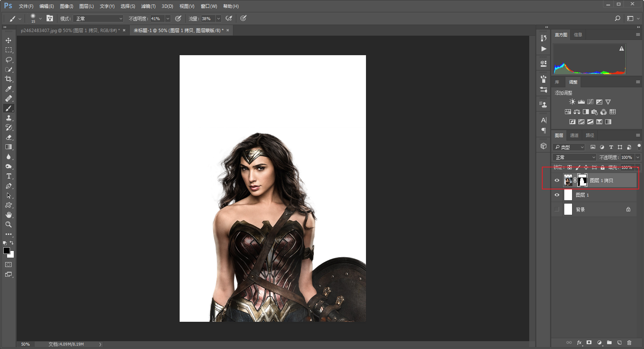This screenshot has height=349, width=644.
Task: Toggle airbrush mode in options bar
Action: click(x=229, y=18)
